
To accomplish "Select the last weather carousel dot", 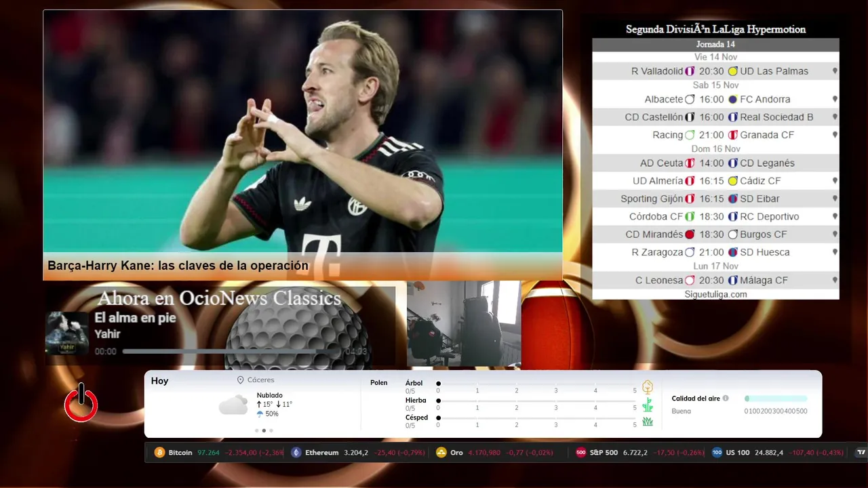I will click(x=271, y=430).
